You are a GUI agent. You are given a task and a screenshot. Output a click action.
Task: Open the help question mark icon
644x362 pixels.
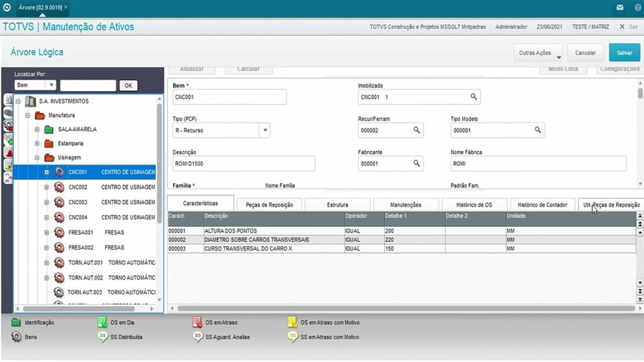(x=638, y=8)
